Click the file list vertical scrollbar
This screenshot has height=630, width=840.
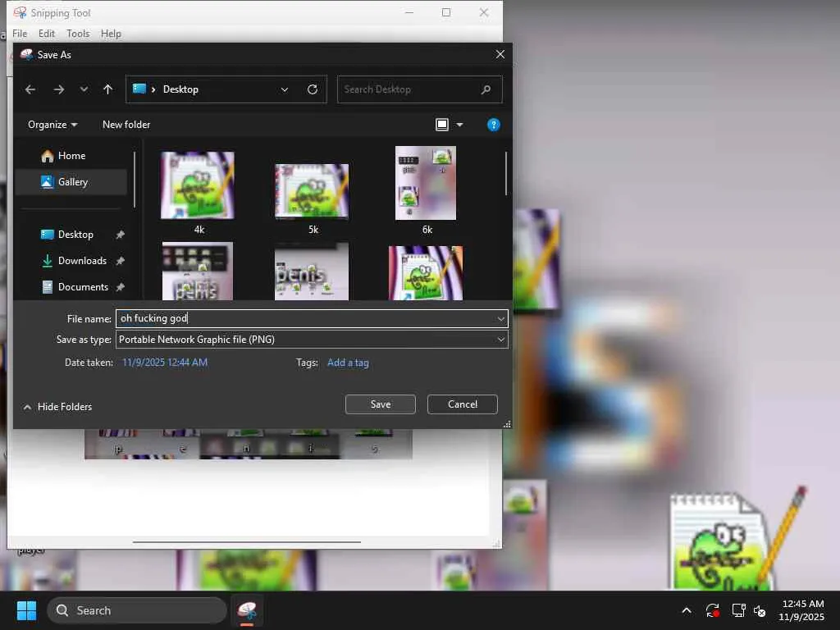point(505,174)
